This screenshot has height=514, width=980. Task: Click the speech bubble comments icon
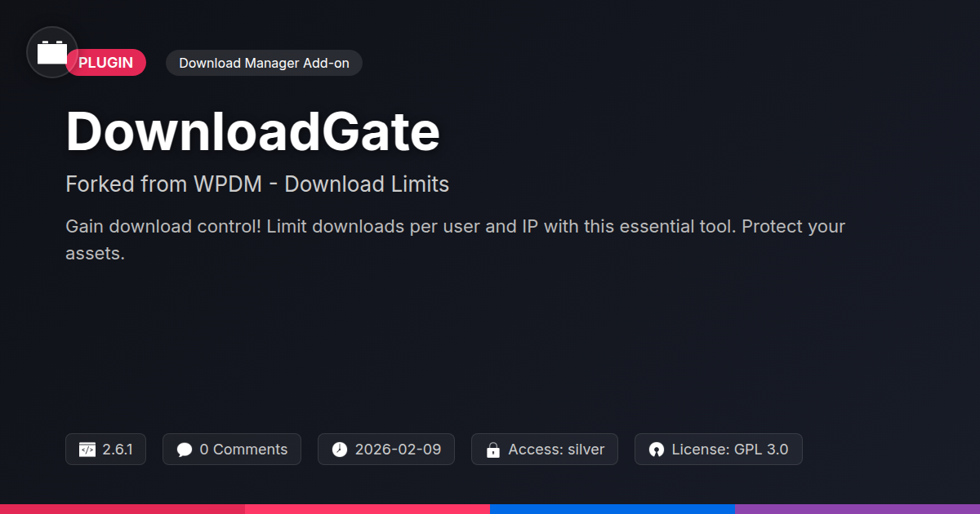click(x=185, y=450)
